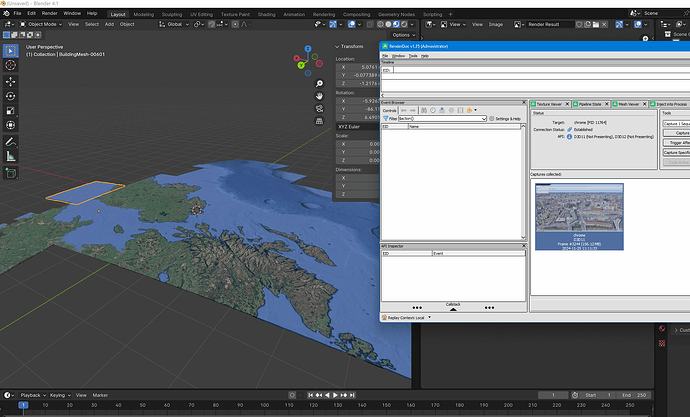Open the Event Browser filter combo box
Viewport: 690px width, 417px height.
pos(442,119)
